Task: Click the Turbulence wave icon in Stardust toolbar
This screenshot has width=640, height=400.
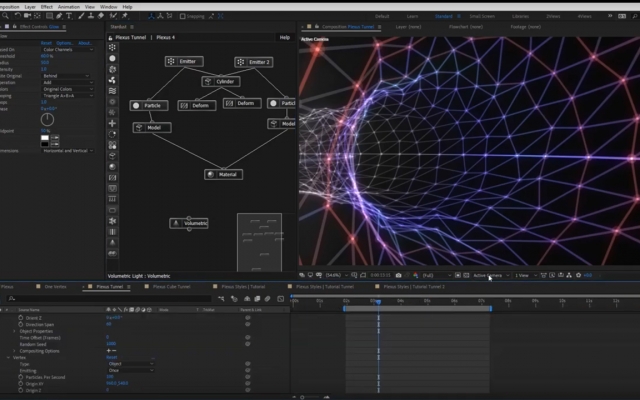Action: point(112,91)
